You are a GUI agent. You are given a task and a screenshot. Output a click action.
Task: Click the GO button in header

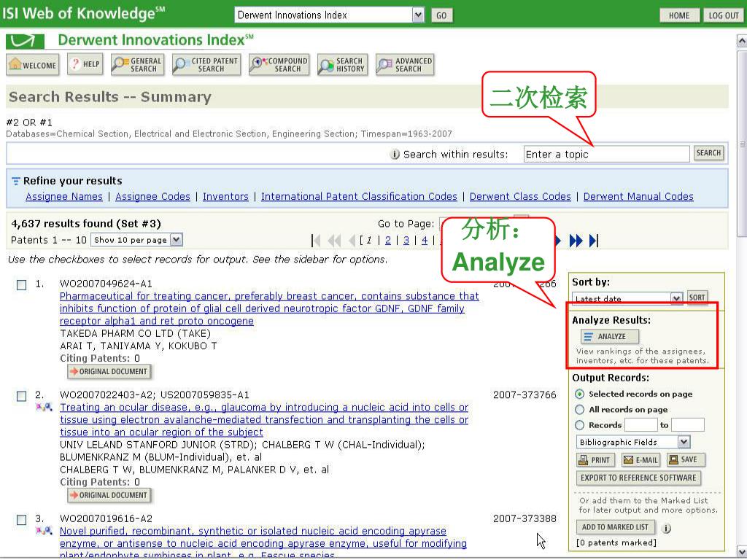[441, 16]
